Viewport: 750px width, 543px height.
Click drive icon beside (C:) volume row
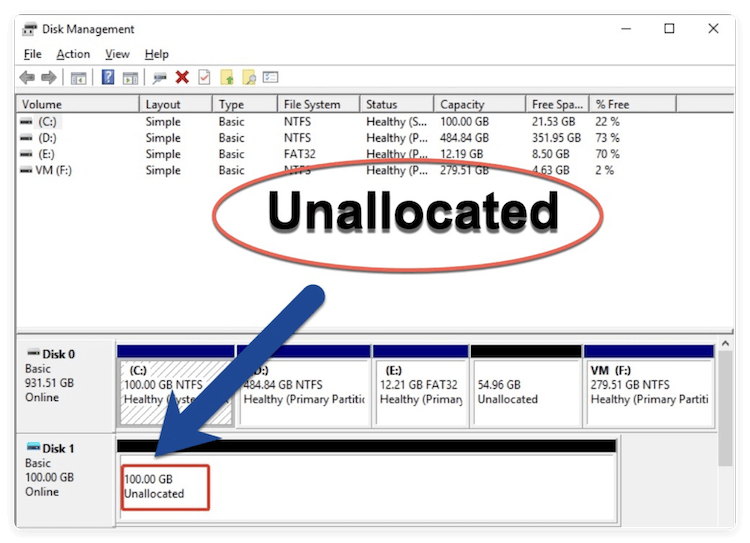[26, 122]
